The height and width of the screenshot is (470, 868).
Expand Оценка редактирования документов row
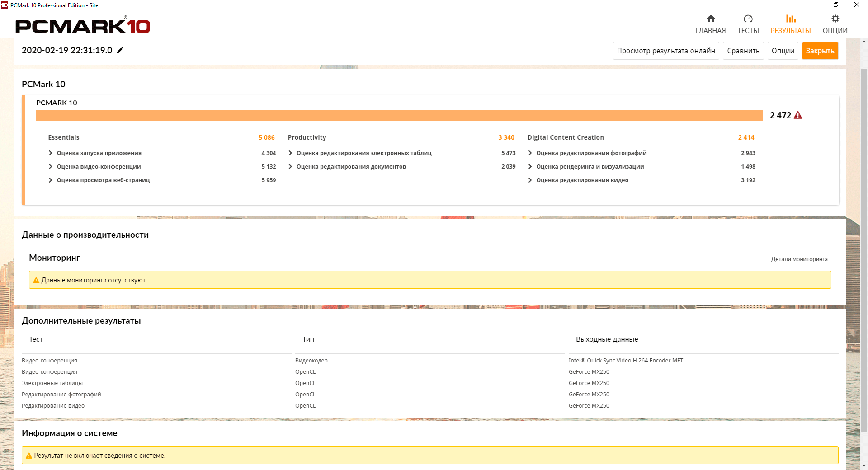click(290, 167)
